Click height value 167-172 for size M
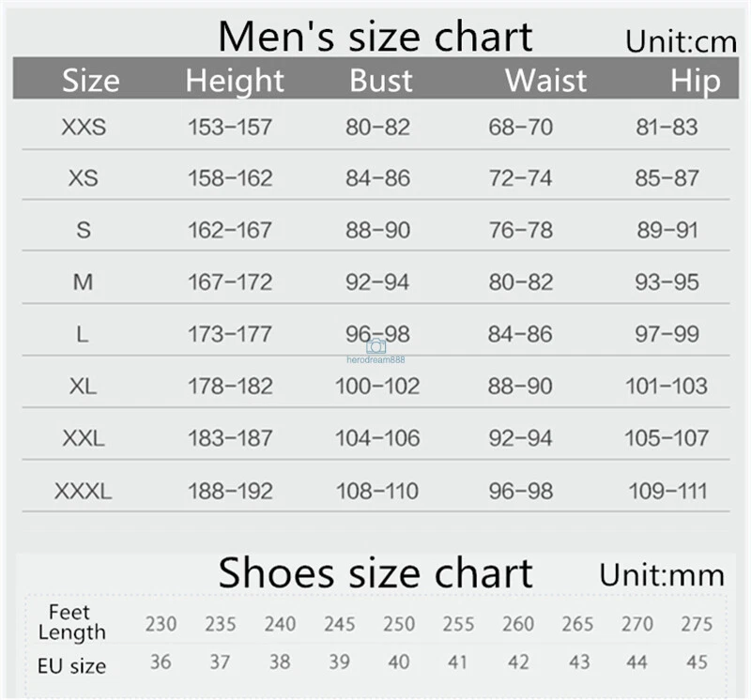751x700 pixels. [230, 282]
